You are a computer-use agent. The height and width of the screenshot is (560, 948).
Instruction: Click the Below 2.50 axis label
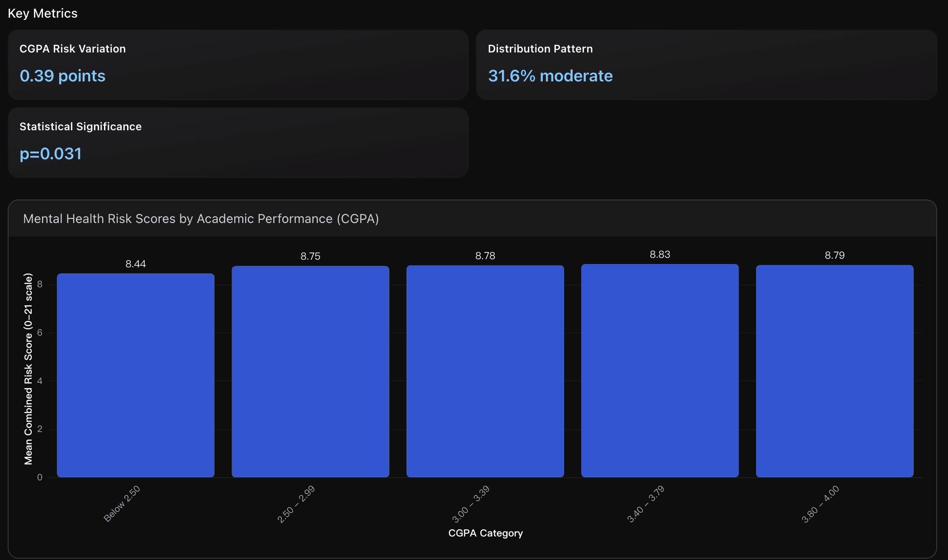(122, 503)
